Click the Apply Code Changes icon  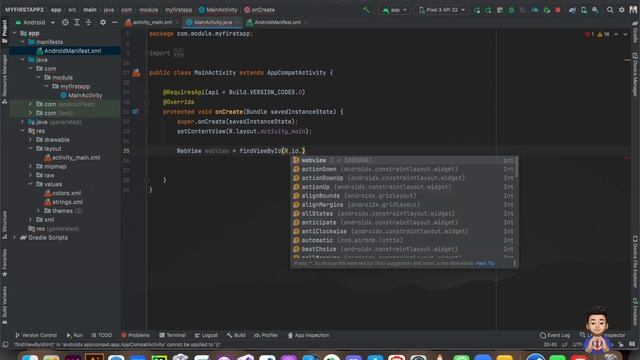click(500, 10)
